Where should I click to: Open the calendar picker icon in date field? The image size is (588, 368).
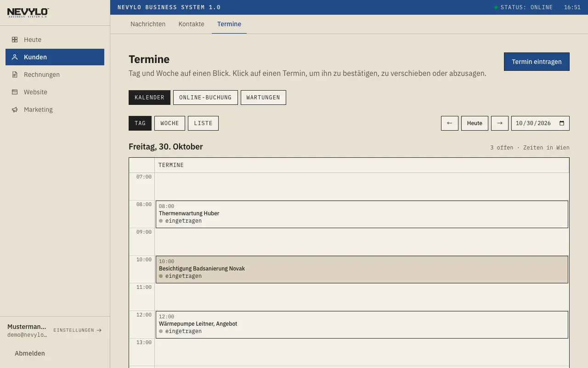tap(561, 123)
